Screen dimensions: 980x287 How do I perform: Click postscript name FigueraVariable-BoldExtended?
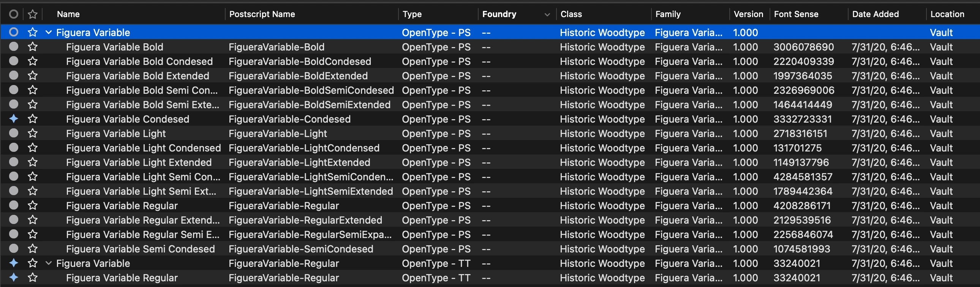tap(298, 76)
